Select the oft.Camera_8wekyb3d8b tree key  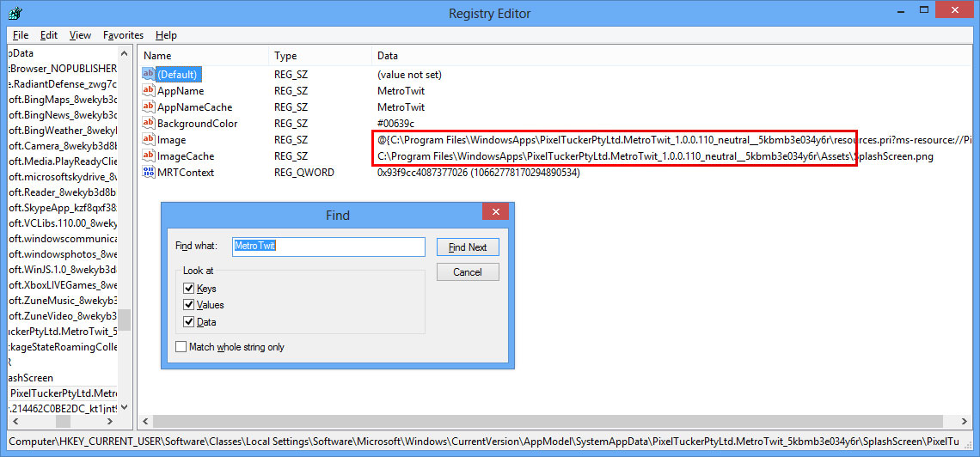point(64,145)
